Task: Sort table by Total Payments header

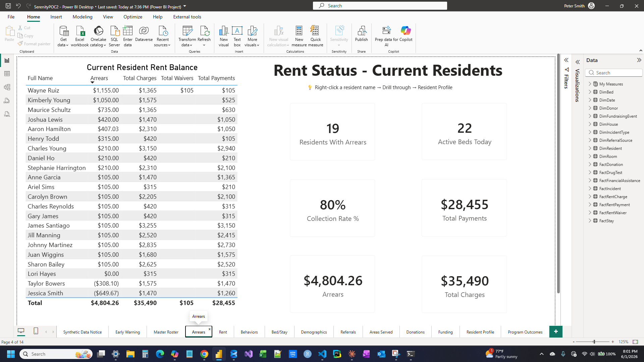Action: point(216,78)
